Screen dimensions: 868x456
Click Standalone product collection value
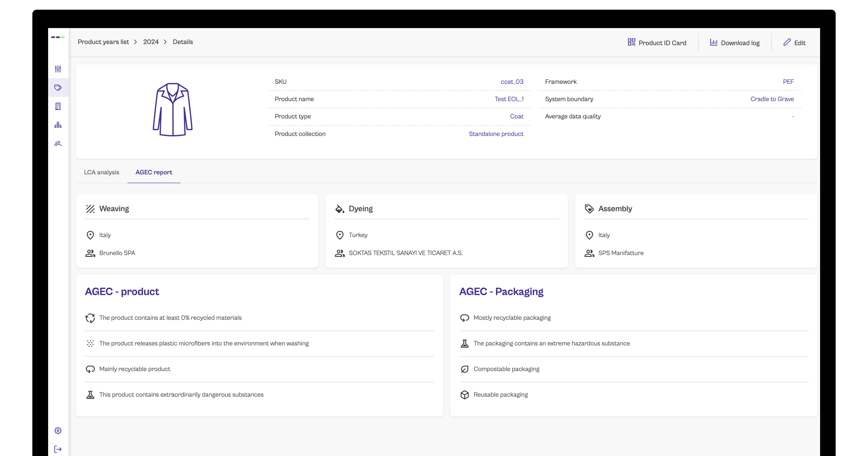(496, 134)
